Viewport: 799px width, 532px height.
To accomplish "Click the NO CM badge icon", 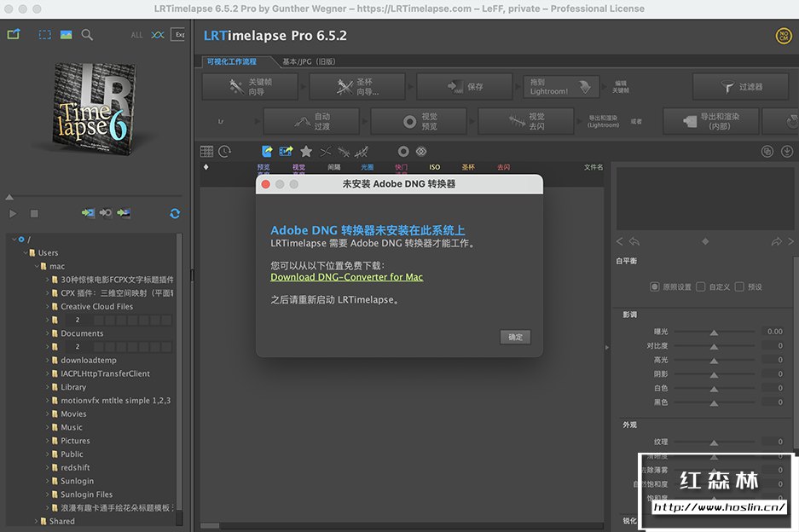I will (x=783, y=36).
